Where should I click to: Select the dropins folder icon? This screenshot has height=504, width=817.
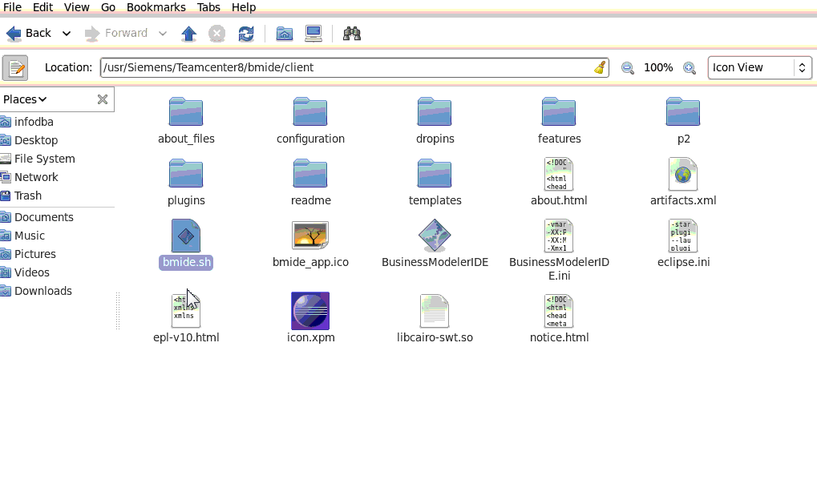click(x=435, y=112)
